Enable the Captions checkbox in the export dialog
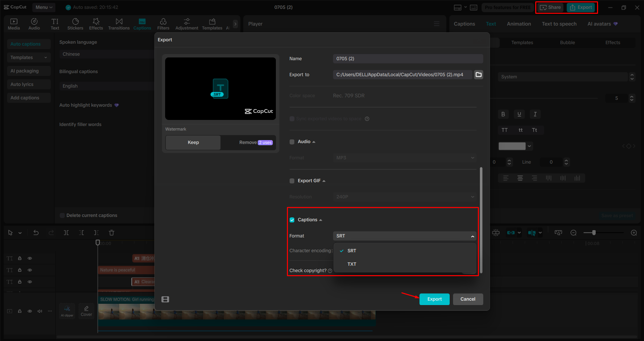The image size is (644, 341). 292,219
